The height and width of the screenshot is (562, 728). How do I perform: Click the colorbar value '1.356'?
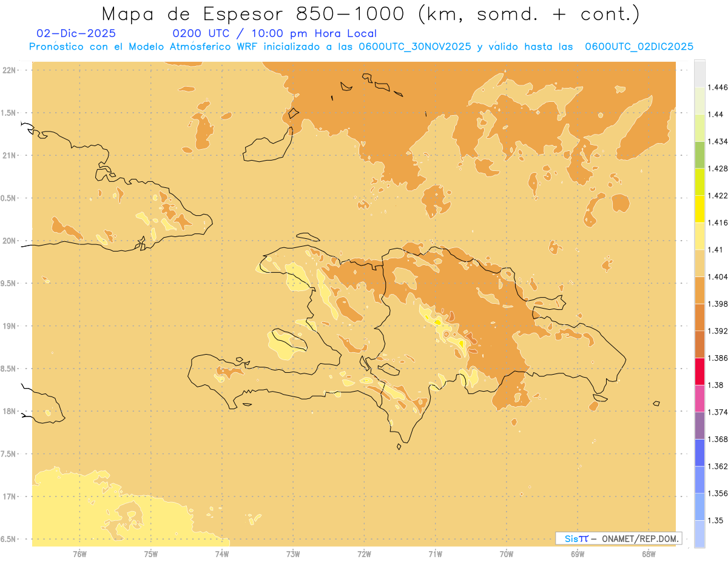coord(718,493)
